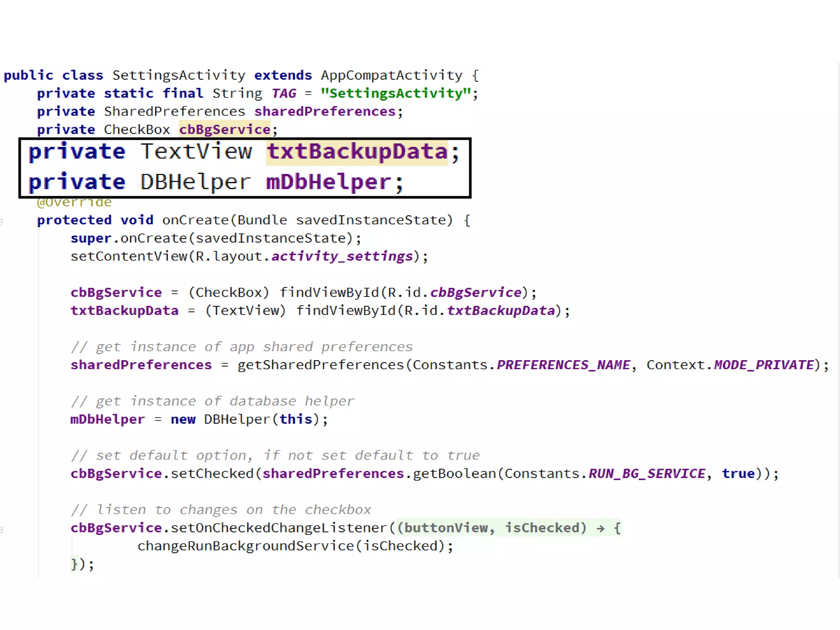Screen dimensions: 840x630
Task: Click the DBHelper type in 'private DBHelper' line
Action: 195,182
